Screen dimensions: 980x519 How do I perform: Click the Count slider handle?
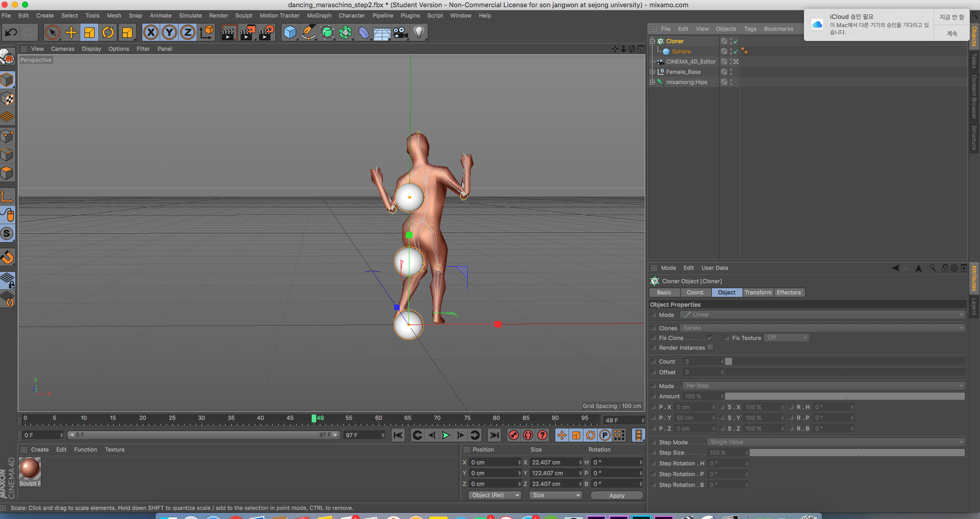tap(729, 362)
